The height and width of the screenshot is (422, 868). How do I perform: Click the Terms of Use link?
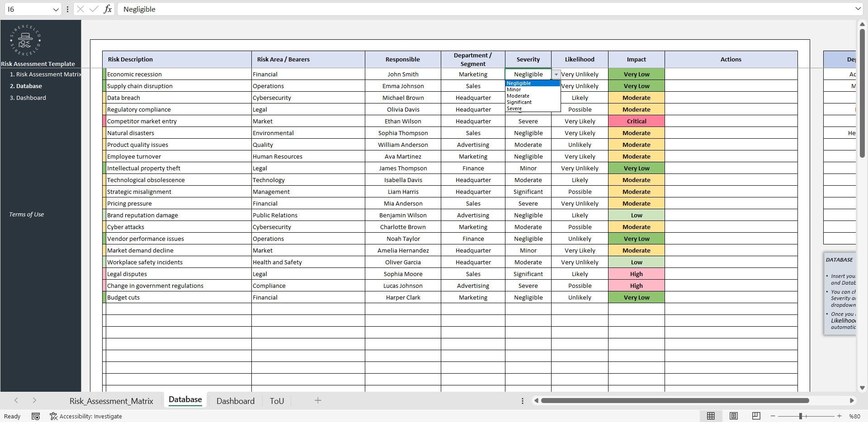coord(26,214)
